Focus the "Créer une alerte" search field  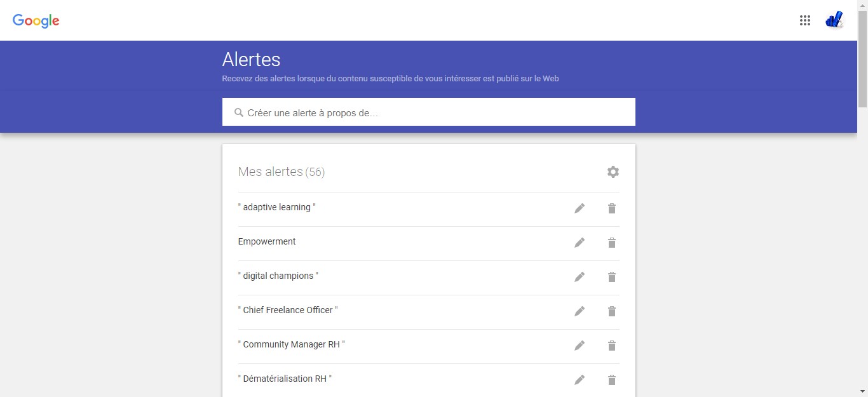pos(429,112)
